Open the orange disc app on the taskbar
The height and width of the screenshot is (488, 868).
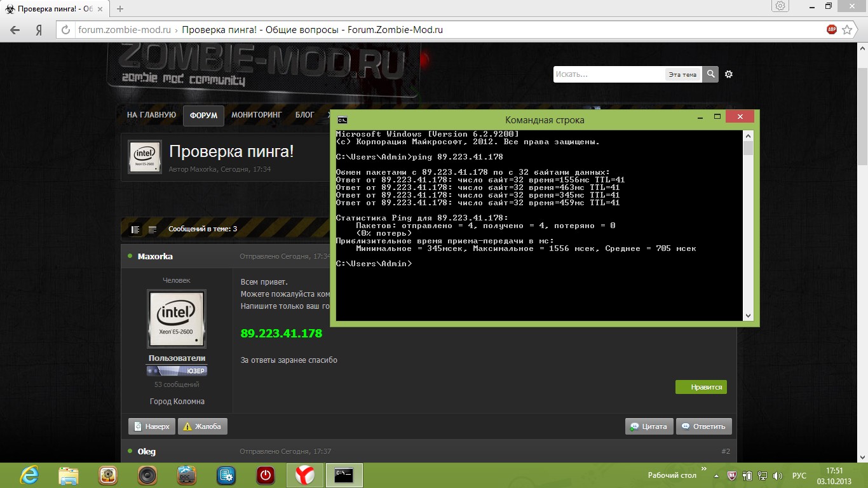(x=108, y=475)
